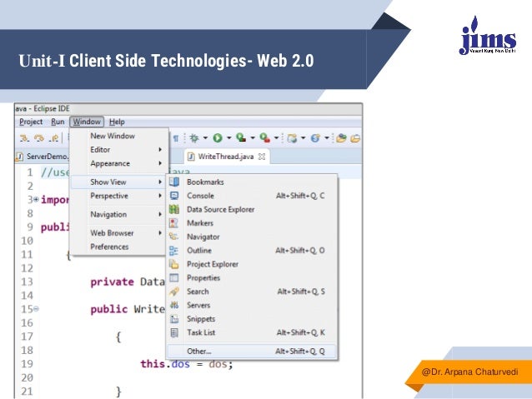The image size is (532, 399).
Task: Select Project Explorer view entry
Action: tap(252, 264)
